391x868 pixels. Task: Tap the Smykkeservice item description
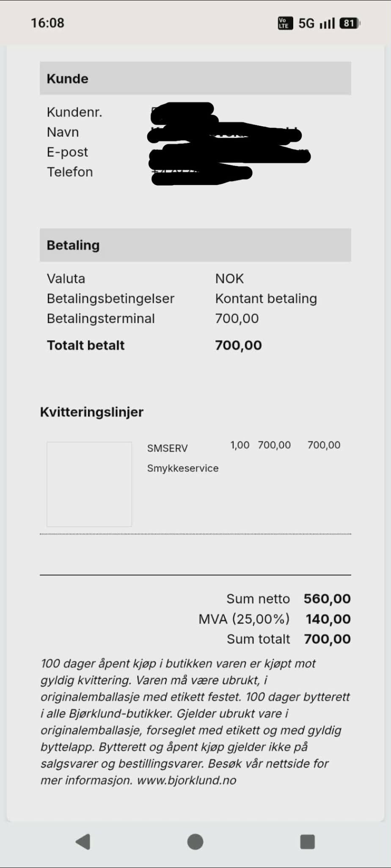[x=183, y=468]
